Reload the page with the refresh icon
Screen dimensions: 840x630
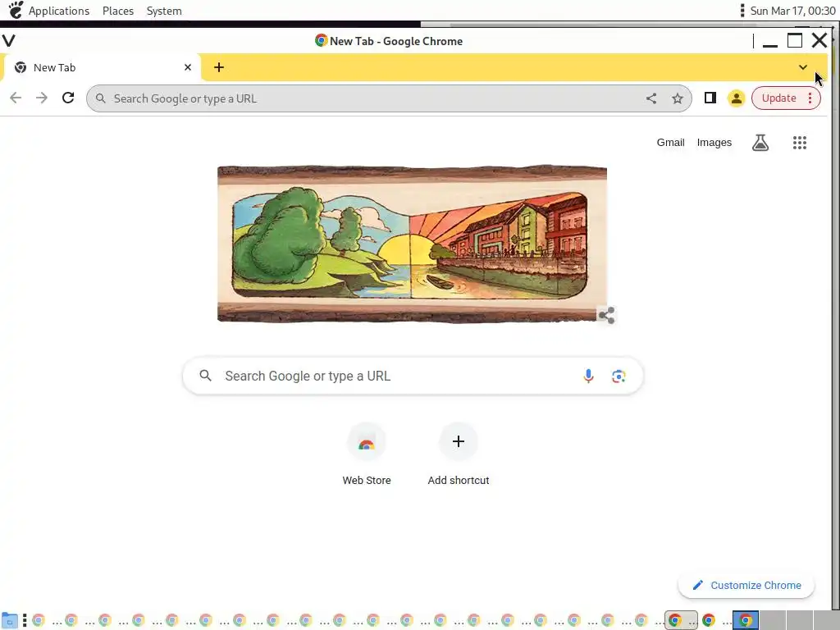click(x=68, y=98)
